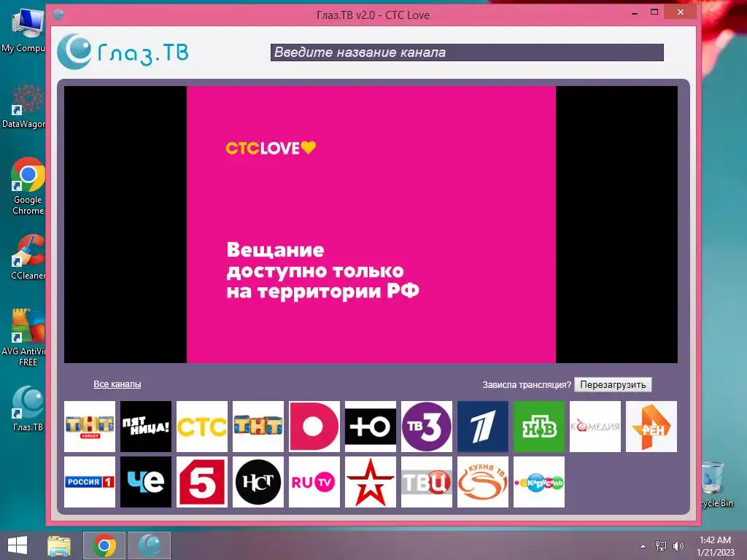The width and height of the screenshot is (747, 560).
Task: Switch to the ТВ3 channel
Action: click(x=427, y=426)
